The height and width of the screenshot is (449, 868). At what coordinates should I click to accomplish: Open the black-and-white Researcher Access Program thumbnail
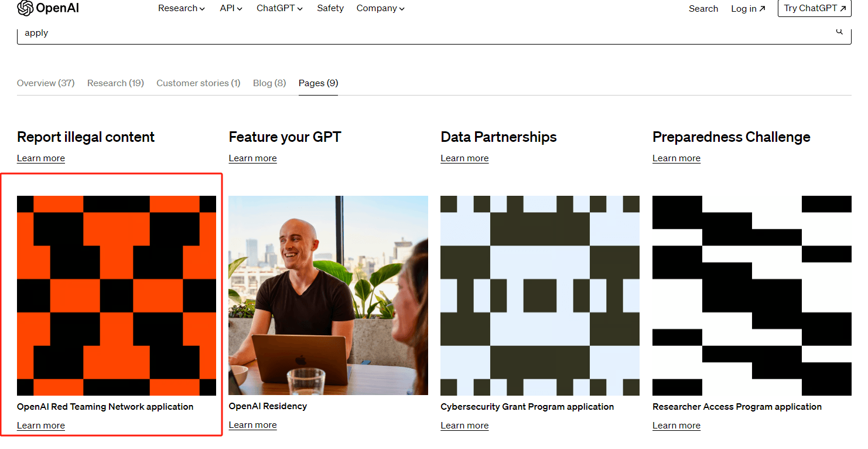752,295
